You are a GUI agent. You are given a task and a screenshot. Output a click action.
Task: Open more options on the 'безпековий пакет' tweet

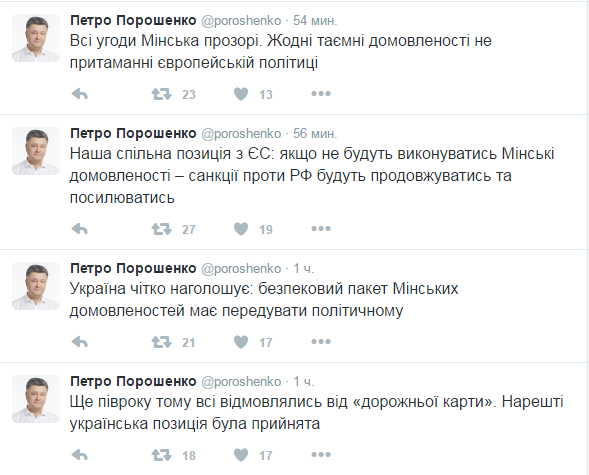tap(321, 341)
